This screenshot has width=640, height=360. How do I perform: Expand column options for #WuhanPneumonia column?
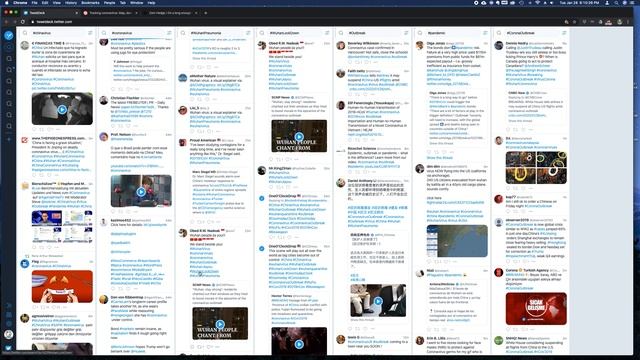(x=248, y=33)
